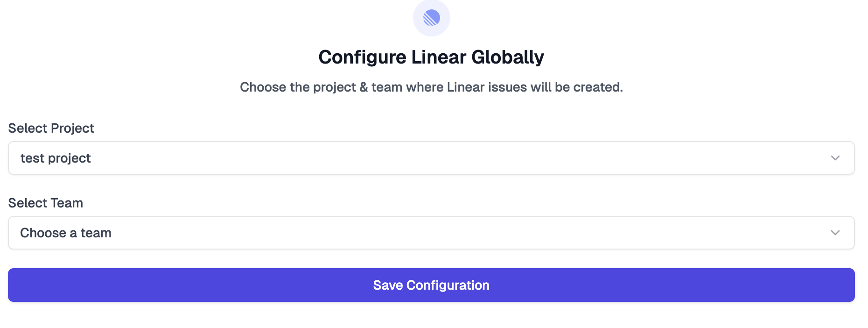Click the Configure Linear Globally heading

[431, 57]
